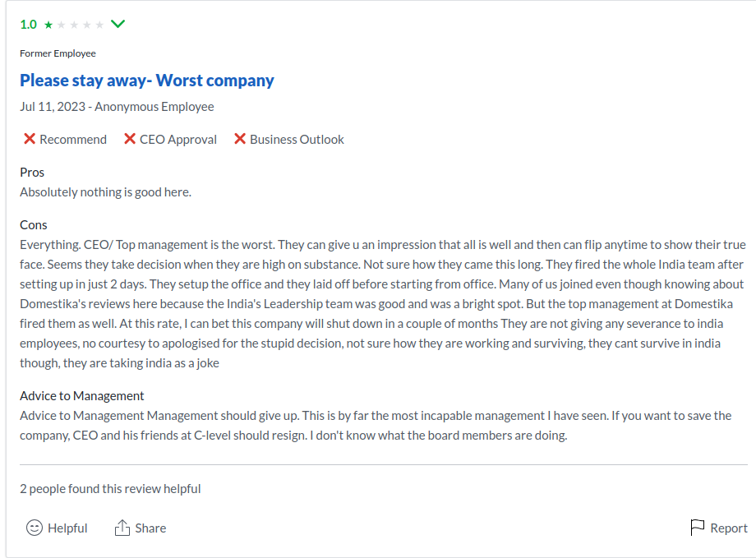The width and height of the screenshot is (756, 558).
Task: Report this review
Action: [719, 528]
